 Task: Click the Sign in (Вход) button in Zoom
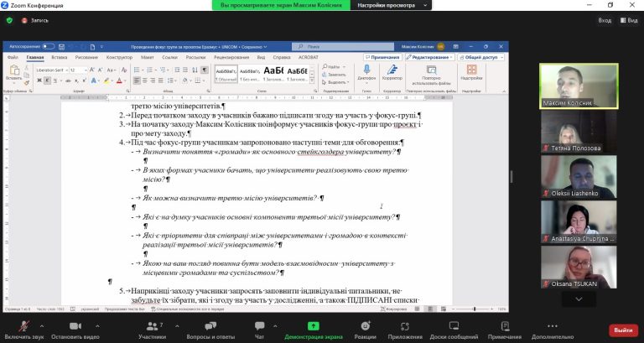pyautogui.click(x=605, y=20)
